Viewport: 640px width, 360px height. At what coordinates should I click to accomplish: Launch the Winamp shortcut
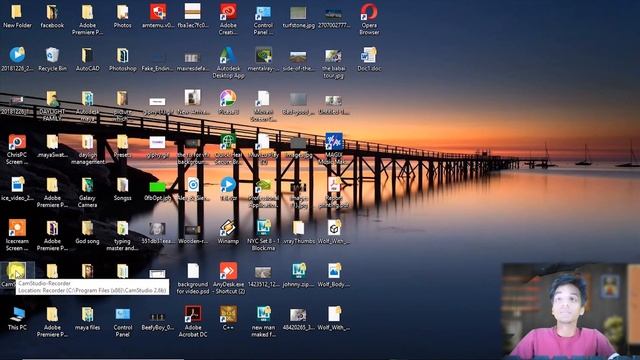[x=228, y=232]
